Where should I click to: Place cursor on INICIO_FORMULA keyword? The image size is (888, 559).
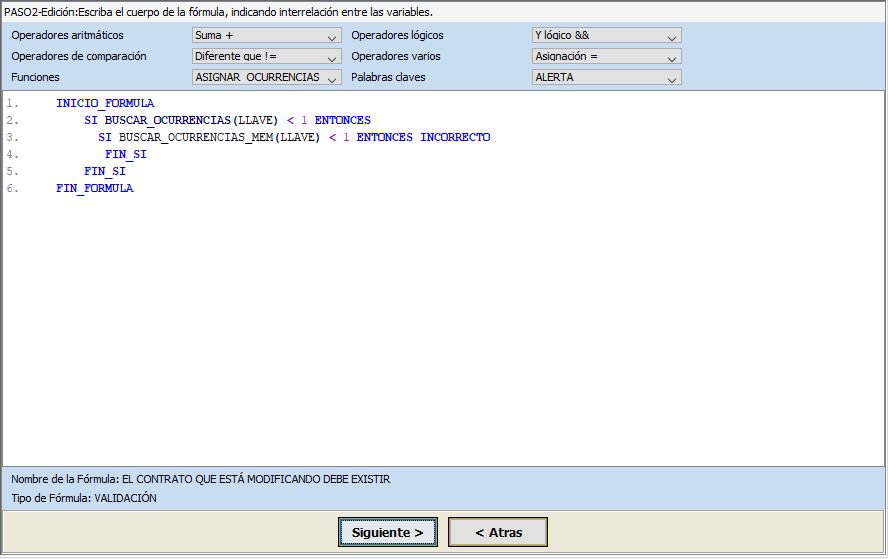click(105, 103)
